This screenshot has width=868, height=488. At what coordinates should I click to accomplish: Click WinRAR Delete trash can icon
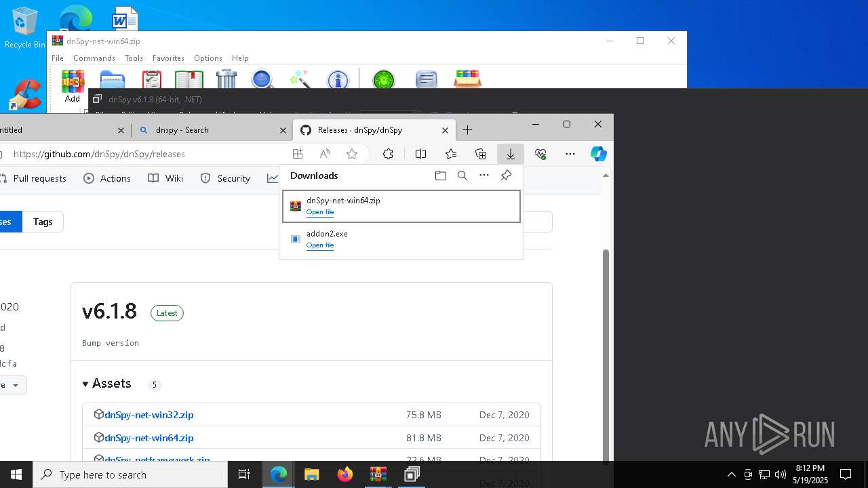click(x=226, y=79)
